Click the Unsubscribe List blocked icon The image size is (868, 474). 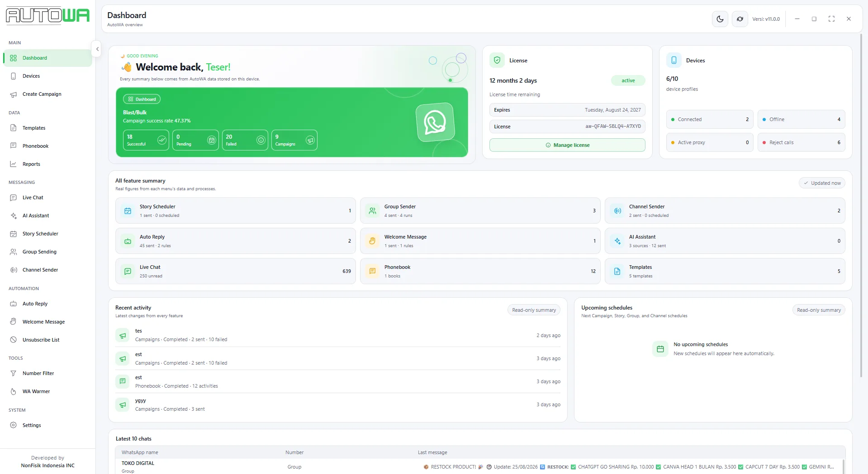tap(14, 340)
